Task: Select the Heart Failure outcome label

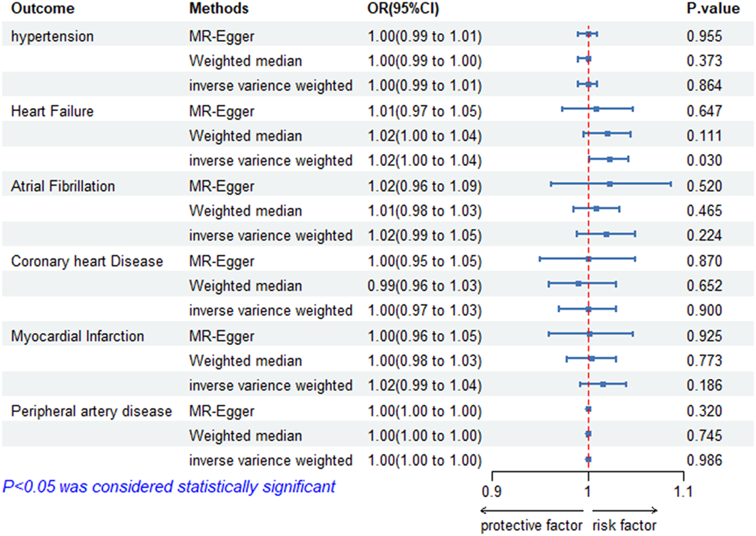Action: [52, 111]
